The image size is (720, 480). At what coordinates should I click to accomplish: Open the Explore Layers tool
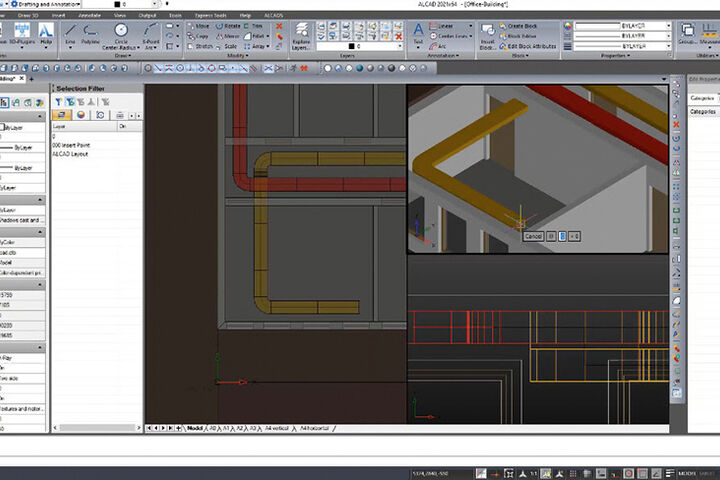click(301, 36)
